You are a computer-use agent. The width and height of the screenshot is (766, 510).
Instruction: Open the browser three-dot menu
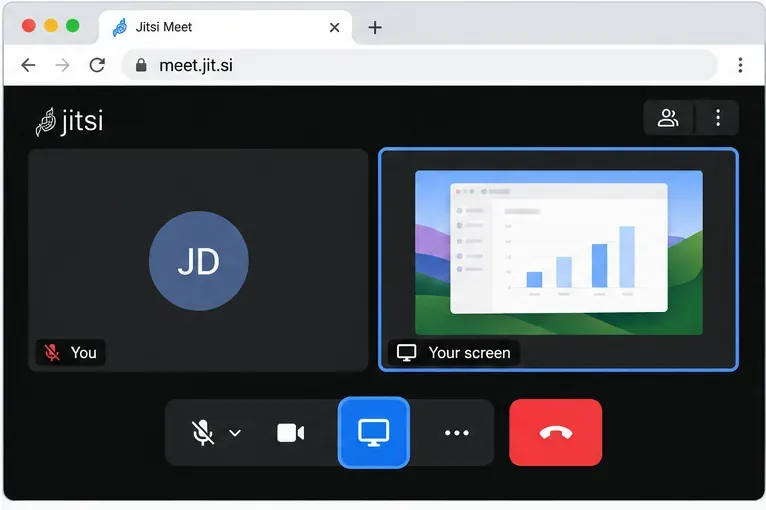pos(740,65)
